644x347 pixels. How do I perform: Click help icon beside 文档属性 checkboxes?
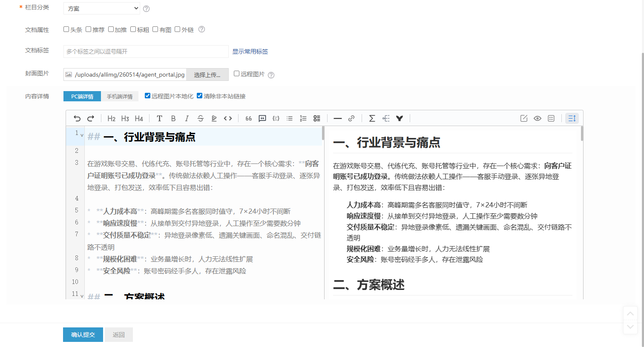[202, 29]
